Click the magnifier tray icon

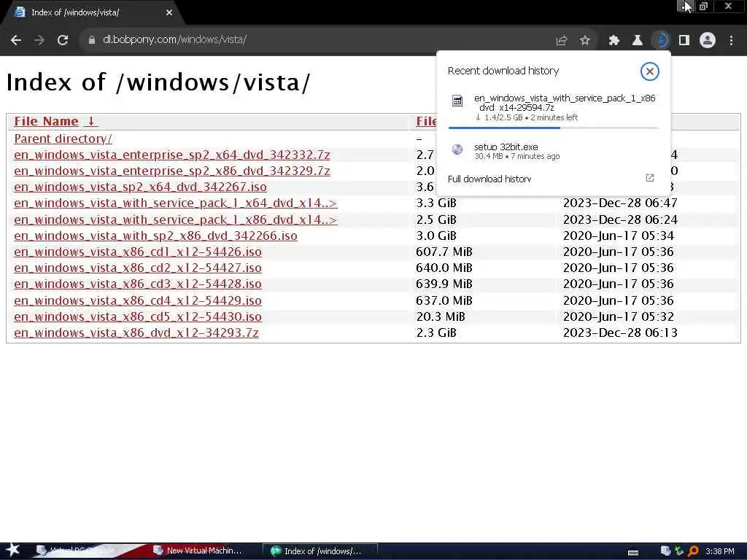click(693, 551)
